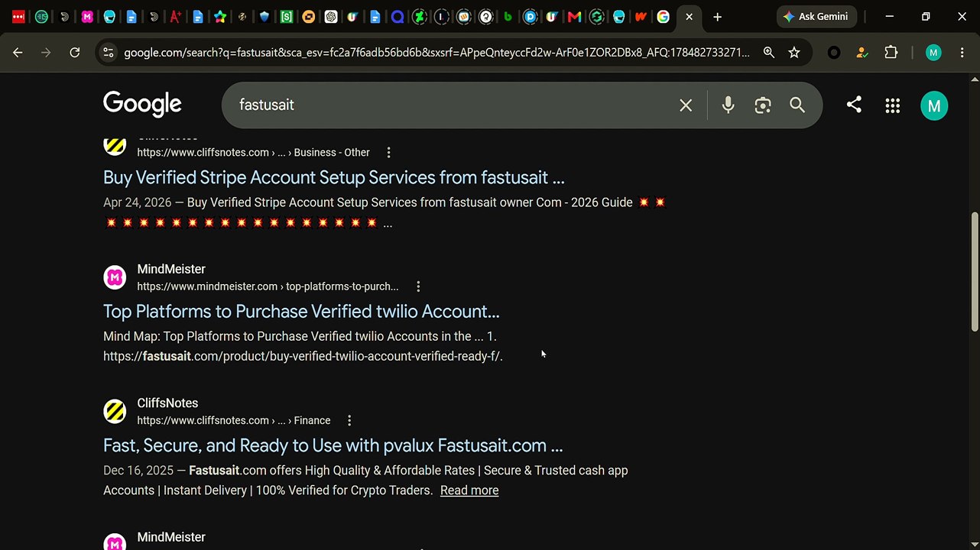The width and height of the screenshot is (980, 550).
Task: Click the Ask Gemini button
Action: pos(817,17)
